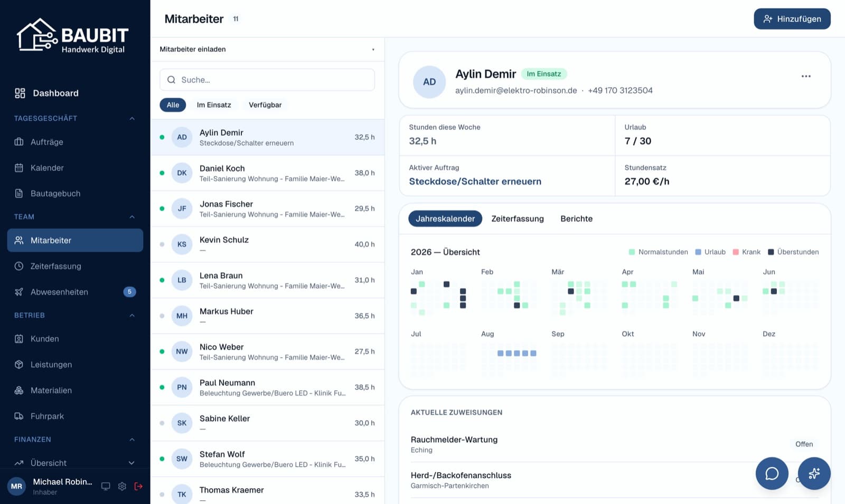Switch to the Zeiterfassung tab
Image resolution: width=845 pixels, height=504 pixels.
click(x=518, y=218)
